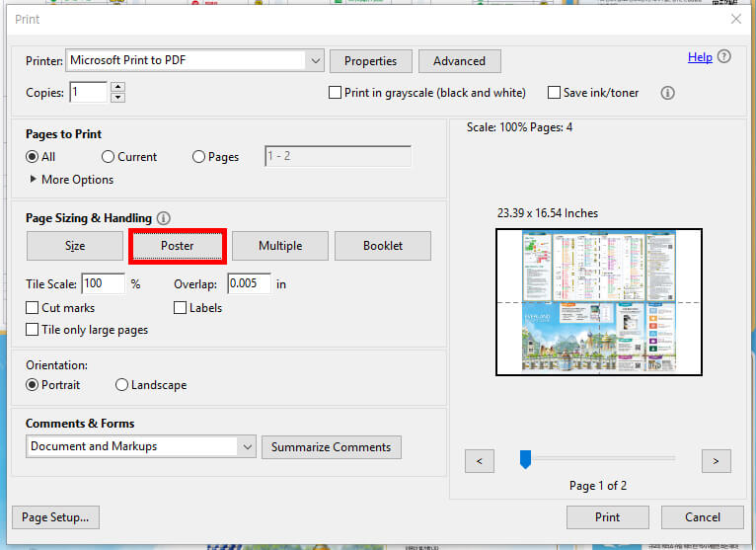
Task: Select the Poster sizing option
Action: point(178,246)
